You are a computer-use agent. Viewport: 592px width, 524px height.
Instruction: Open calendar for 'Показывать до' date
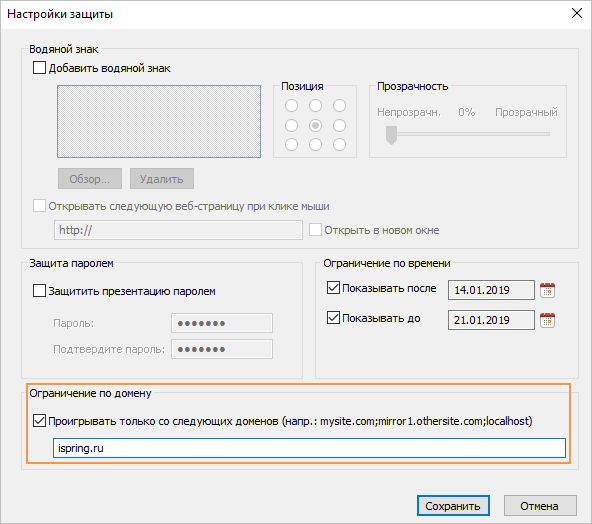pos(547,320)
